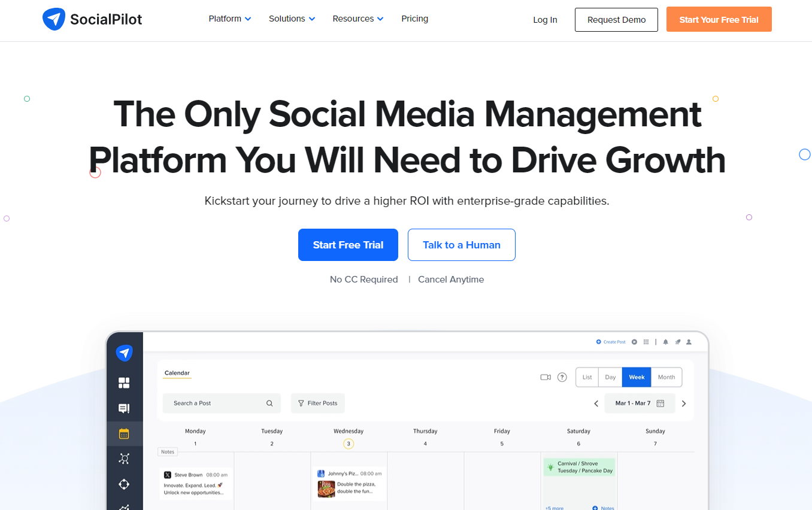Expand the Resources dropdown menu

[358, 19]
